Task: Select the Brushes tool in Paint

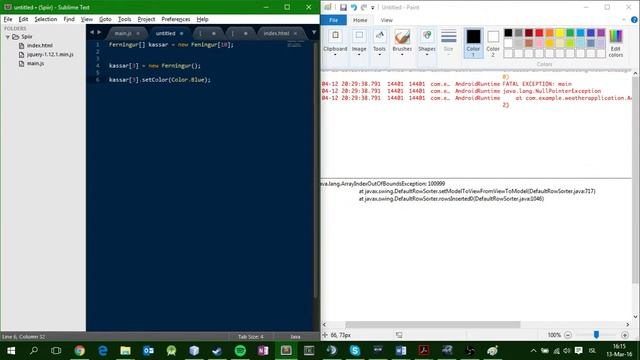Action: [x=402, y=42]
